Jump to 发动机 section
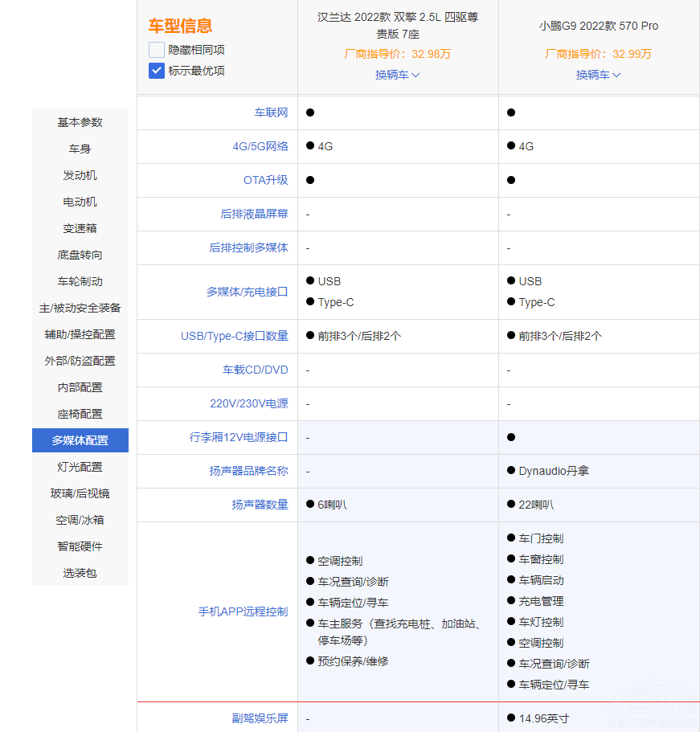 coord(80,175)
